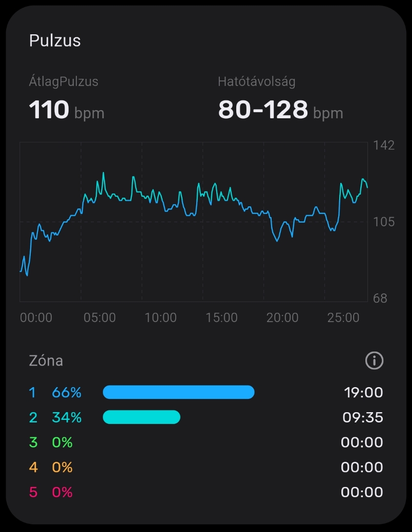Click the blue Zone 1 progress bar
This screenshot has height=532, width=412.
coord(178,392)
